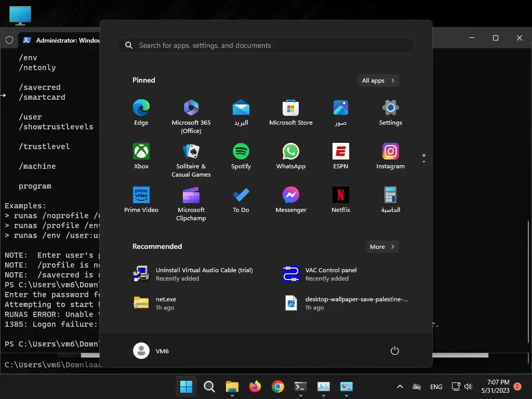Image resolution: width=532 pixels, height=399 pixels.
Task: Launch Google Chrome from taskbar
Action: click(x=278, y=387)
